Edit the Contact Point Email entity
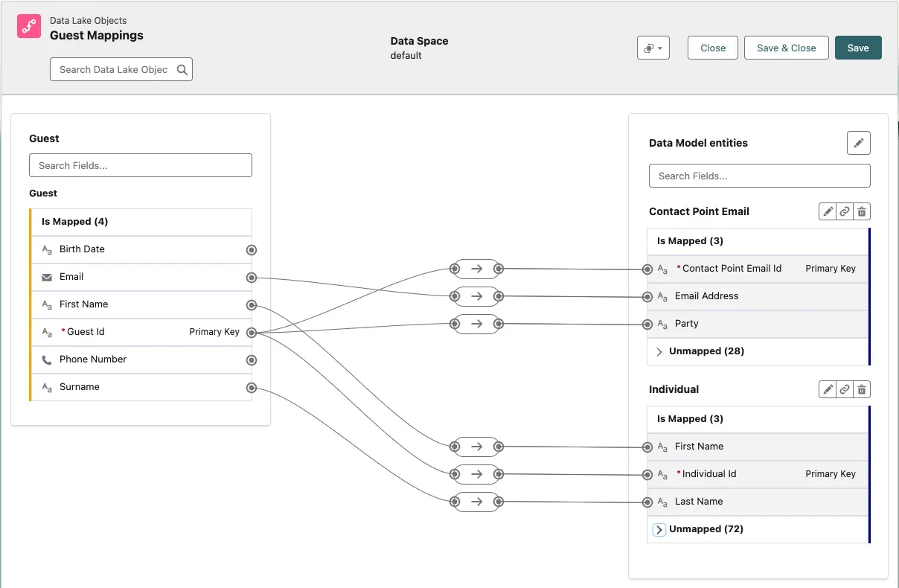Viewport: 899px width, 588px height. [827, 212]
